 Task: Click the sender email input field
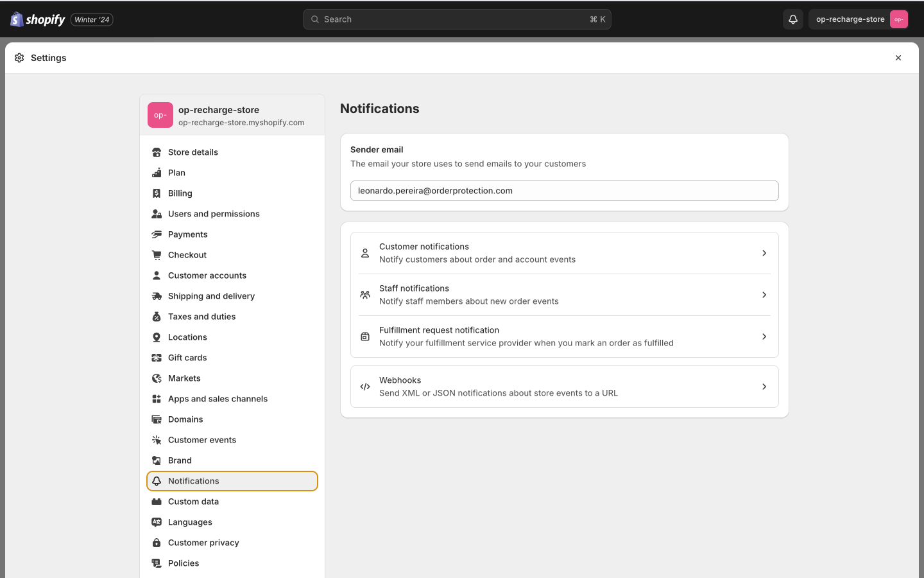pyautogui.click(x=565, y=191)
